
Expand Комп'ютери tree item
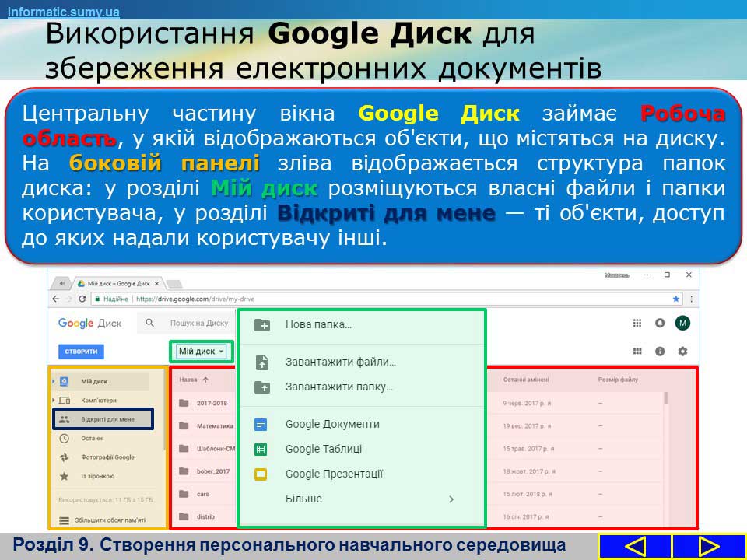point(52,401)
